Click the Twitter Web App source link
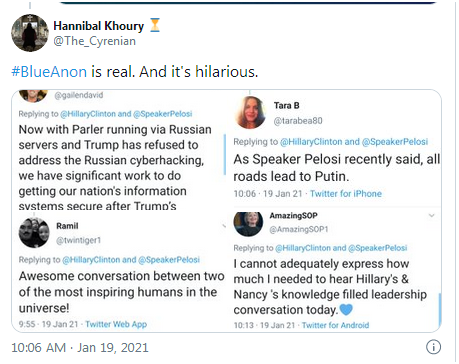Image resolution: width=459 pixels, height=364 pixels. click(116, 324)
